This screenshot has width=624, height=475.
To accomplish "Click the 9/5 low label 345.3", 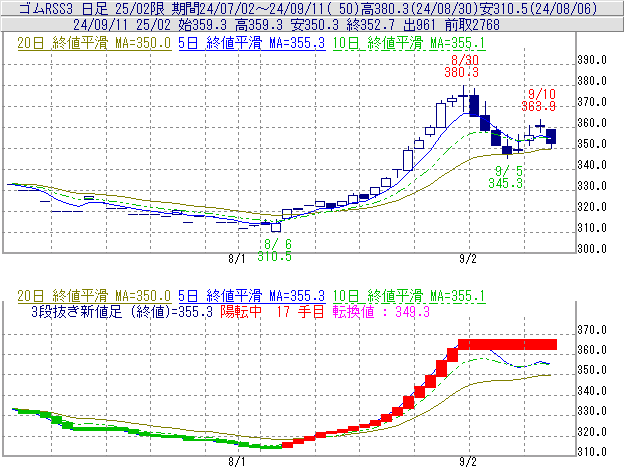I will (505, 183).
